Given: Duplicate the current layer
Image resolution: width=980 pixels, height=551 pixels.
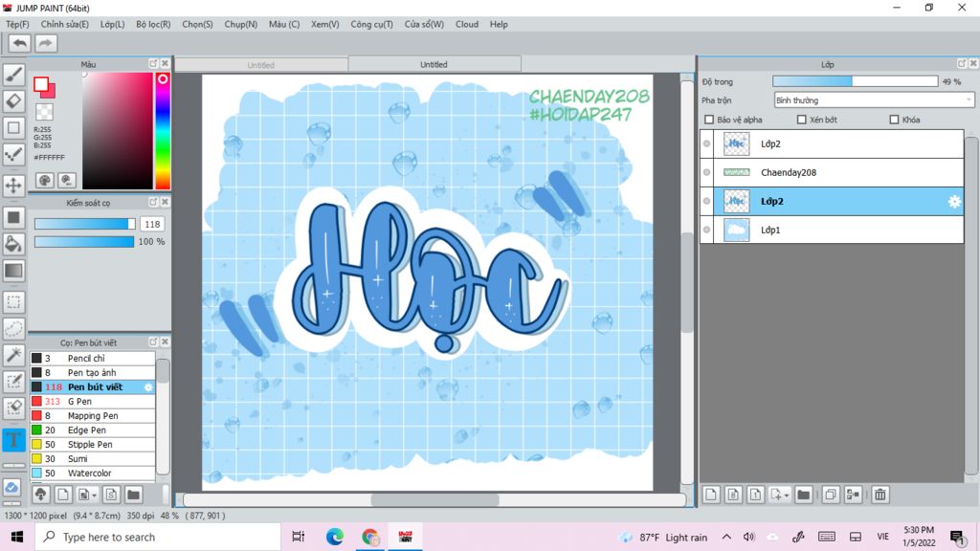Looking at the screenshot, I should tap(831, 495).
